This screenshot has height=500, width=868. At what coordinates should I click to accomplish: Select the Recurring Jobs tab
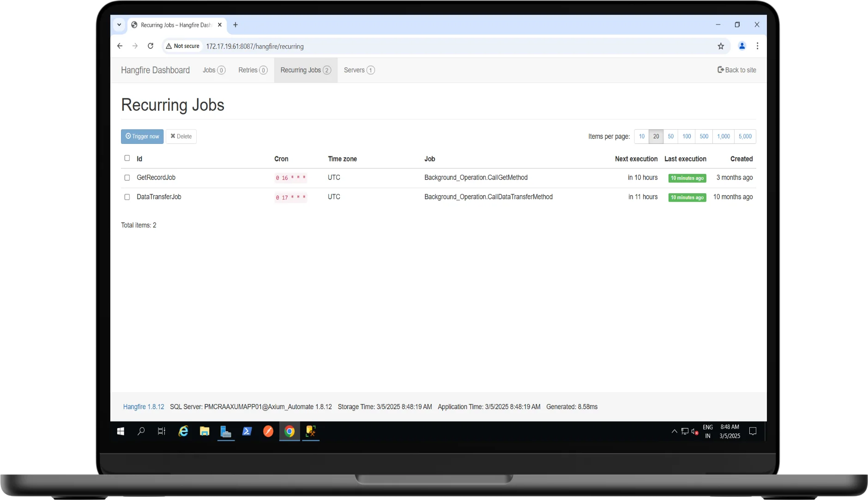pyautogui.click(x=306, y=70)
